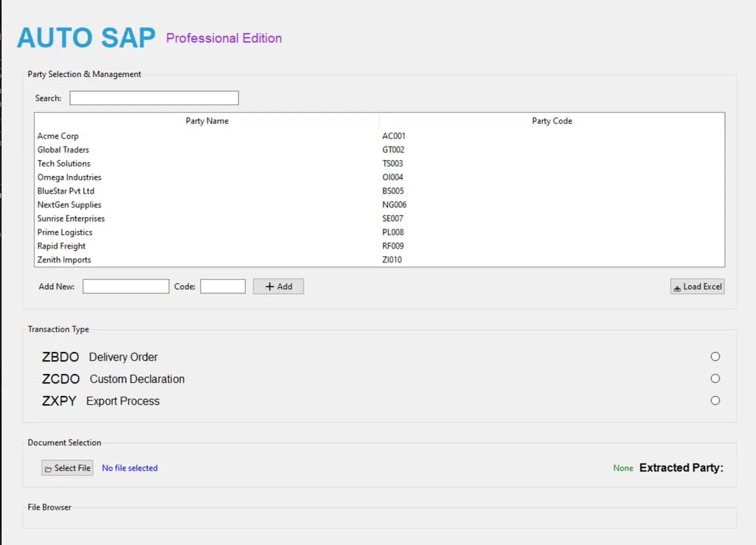
Task: Click the Search input field
Action: (154, 98)
